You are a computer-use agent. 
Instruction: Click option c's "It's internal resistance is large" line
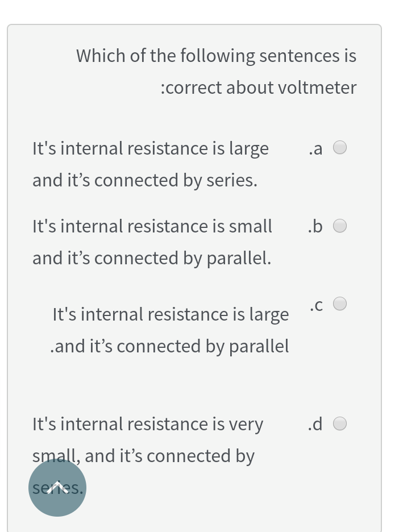coord(171,314)
